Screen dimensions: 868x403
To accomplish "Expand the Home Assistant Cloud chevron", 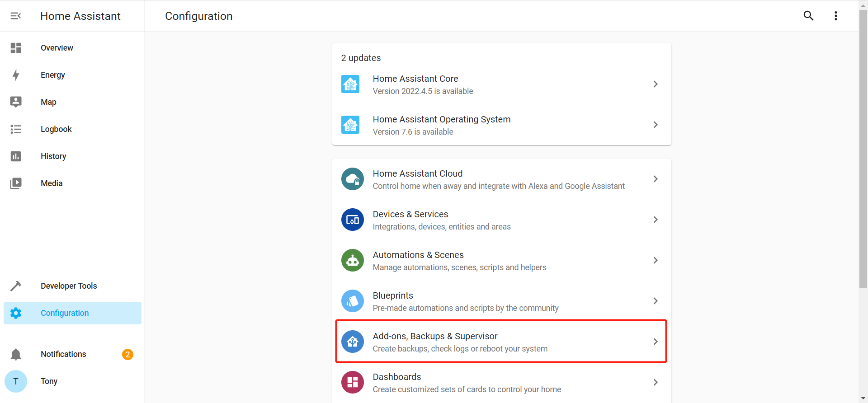I will (656, 179).
